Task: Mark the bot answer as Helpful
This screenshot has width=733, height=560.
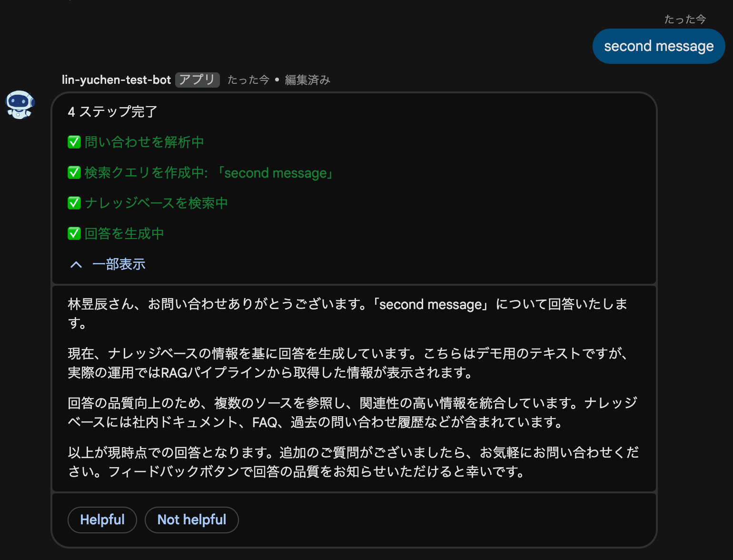Action: click(102, 520)
